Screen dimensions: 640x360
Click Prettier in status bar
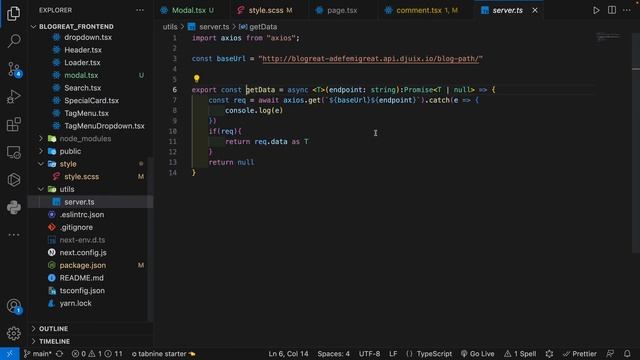(580, 354)
